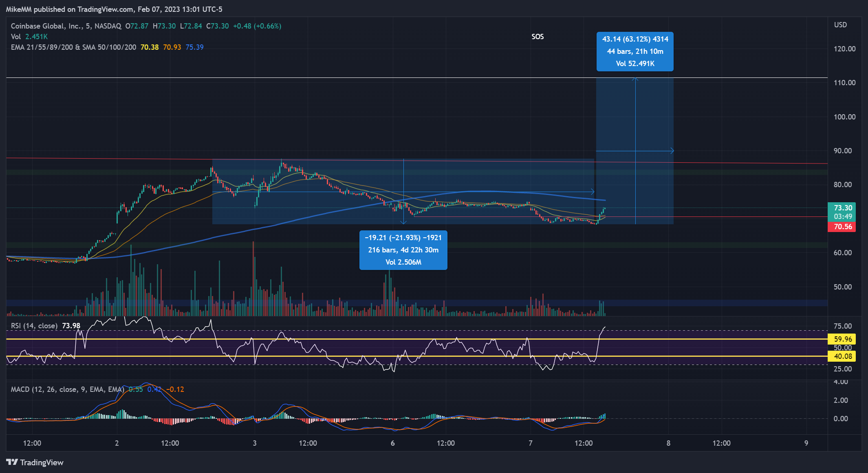
Task: Click the 50.00 price axis label
Action: click(842, 287)
